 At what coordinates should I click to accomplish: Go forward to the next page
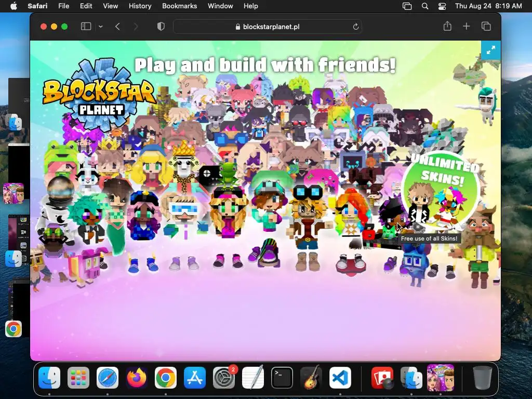tap(136, 26)
